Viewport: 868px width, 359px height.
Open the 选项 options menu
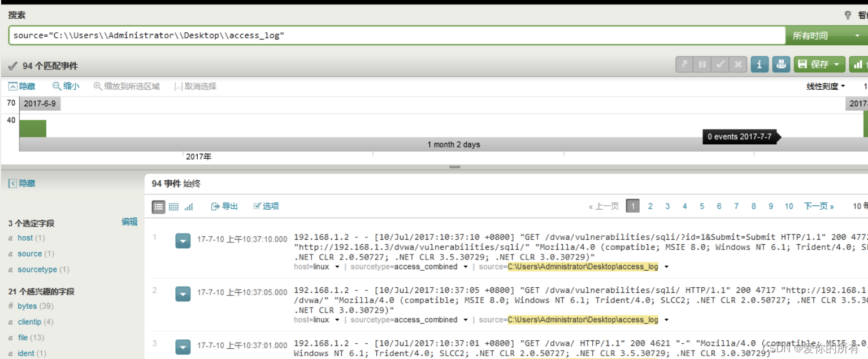[x=266, y=206]
